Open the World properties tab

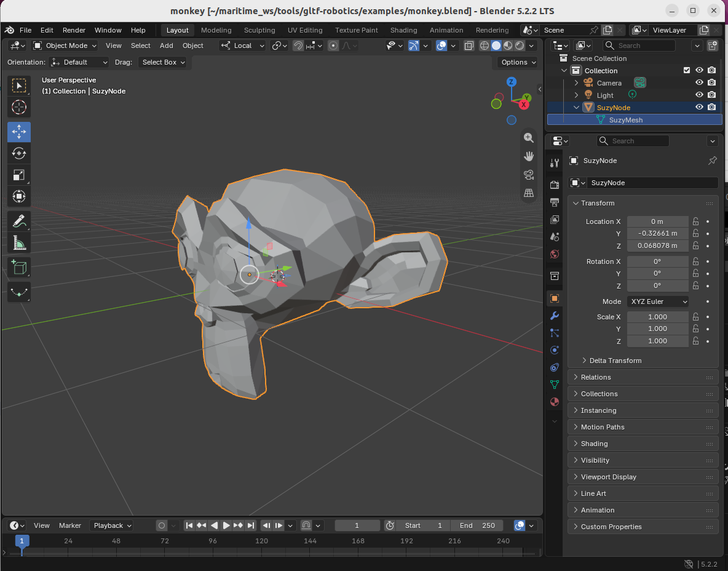click(555, 254)
